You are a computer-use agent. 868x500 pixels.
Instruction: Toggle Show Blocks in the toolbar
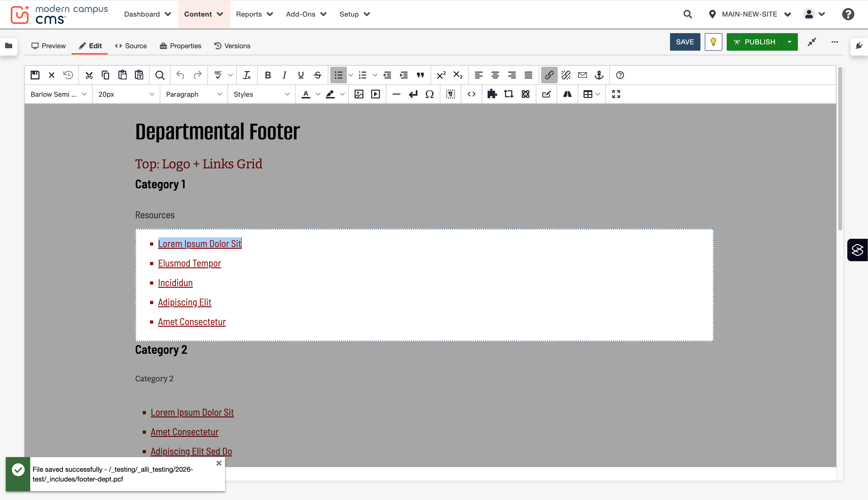click(450, 94)
